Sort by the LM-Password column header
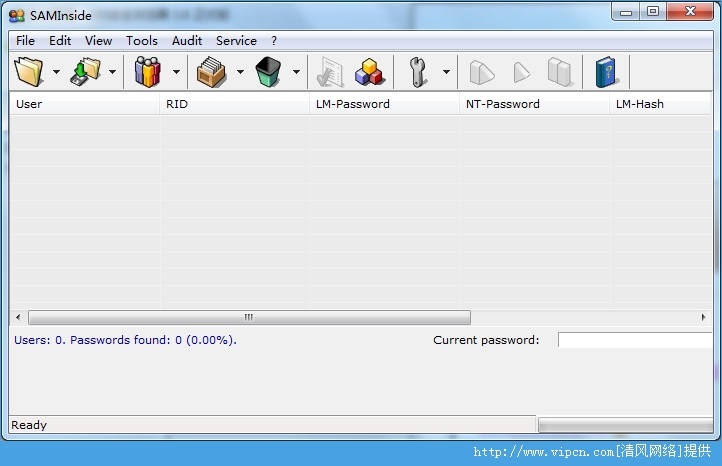The width and height of the screenshot is (722, 466). pos(384,104)
